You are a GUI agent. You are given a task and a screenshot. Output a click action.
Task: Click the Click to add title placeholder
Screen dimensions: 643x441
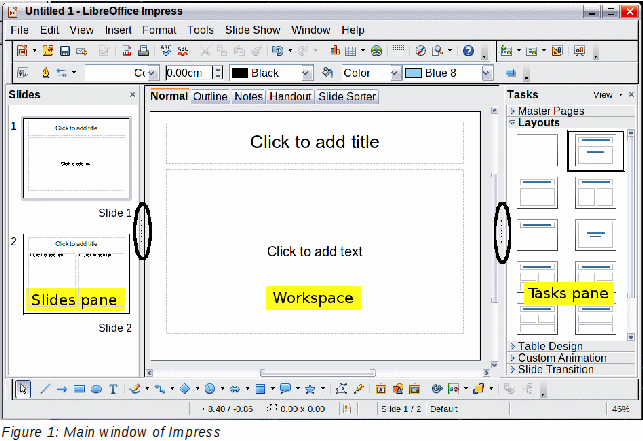coord(315,142)
